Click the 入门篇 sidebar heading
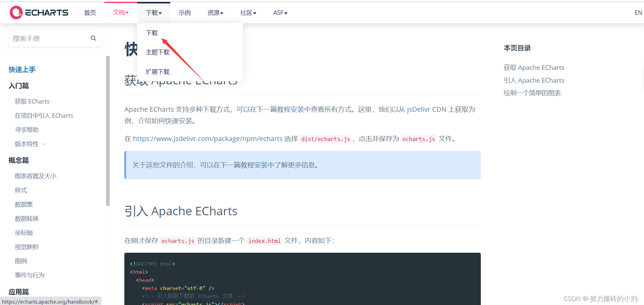The height and width of the screenshot is (305, 644). click(x=19, y=86)
